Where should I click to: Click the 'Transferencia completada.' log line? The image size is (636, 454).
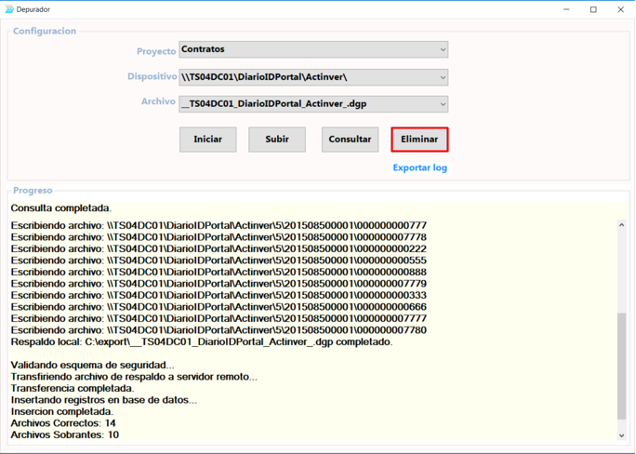72,388
